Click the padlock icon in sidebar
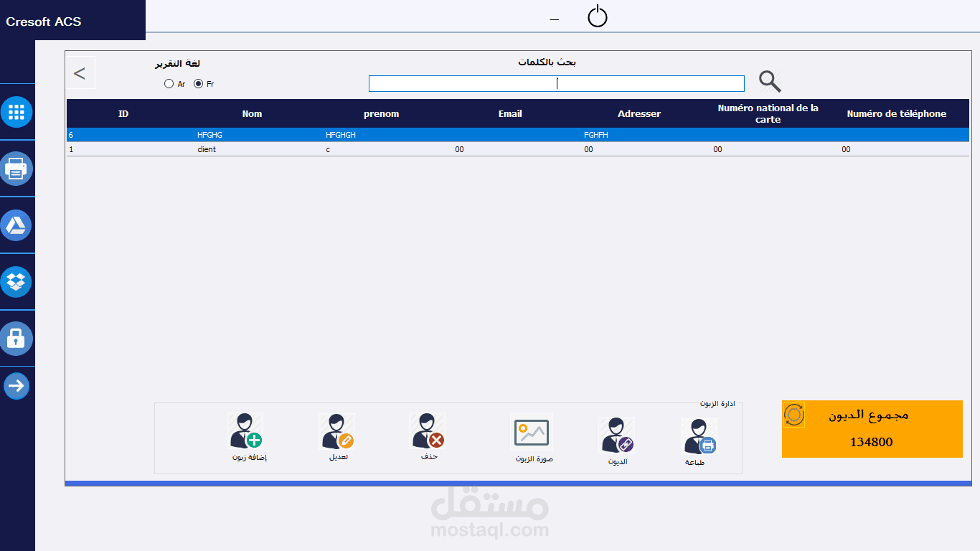The width and height of the screenshot is (980, 551). pyautogui.click(x=17, y=339)
